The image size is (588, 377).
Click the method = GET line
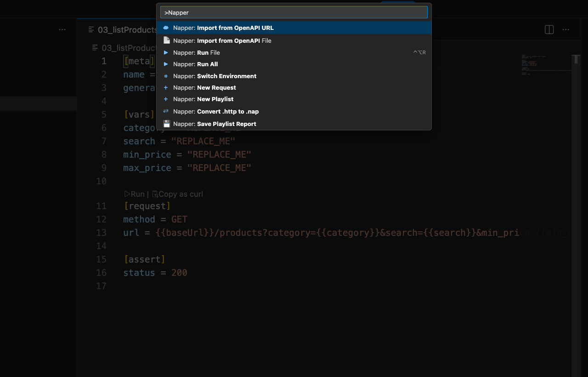(x=155, y=219)
